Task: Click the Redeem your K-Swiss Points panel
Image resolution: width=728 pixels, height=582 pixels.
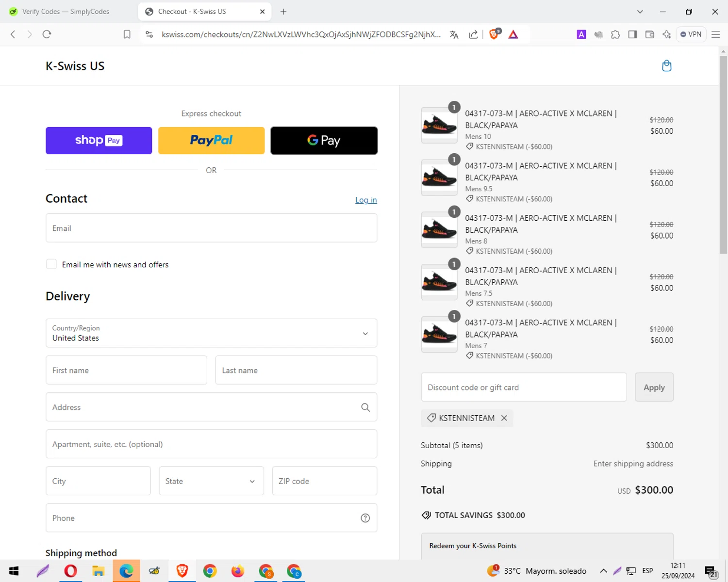Action: tap(547, 546)
